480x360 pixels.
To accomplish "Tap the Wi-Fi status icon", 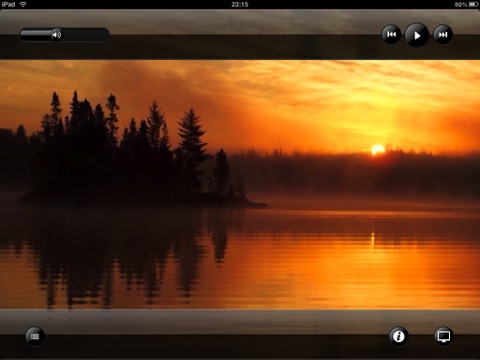I will click(23, 4).
